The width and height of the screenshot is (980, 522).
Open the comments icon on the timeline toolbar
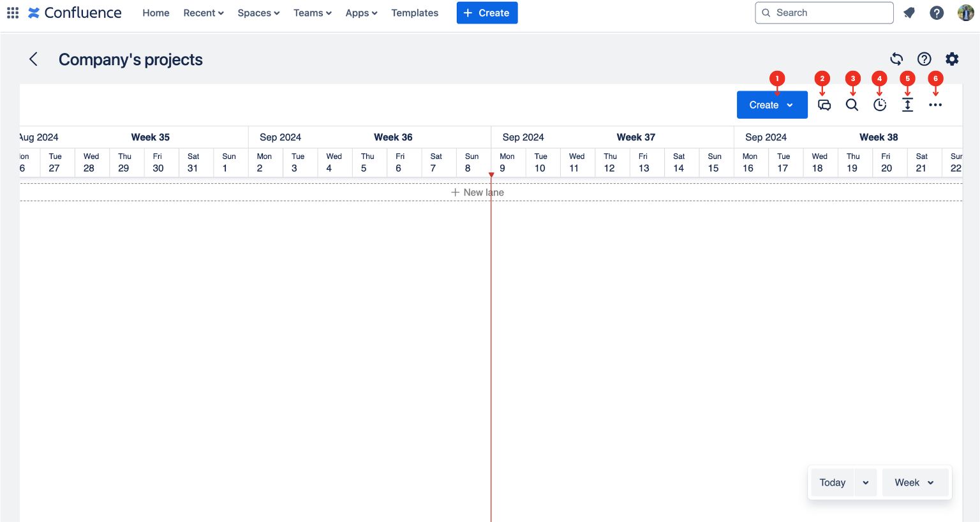[x=824, y=105]
